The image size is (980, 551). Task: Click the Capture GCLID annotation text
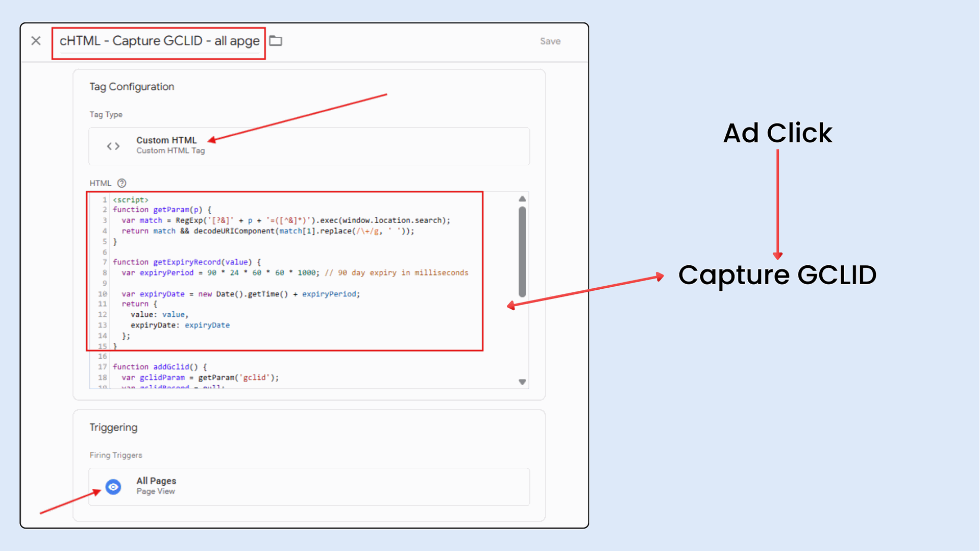click(777, 275)
